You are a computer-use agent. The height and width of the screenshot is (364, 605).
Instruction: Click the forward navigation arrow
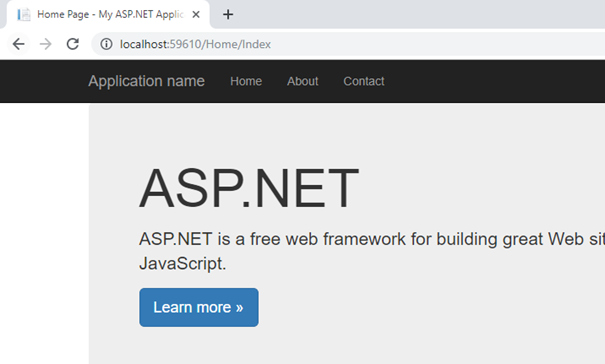click(x=46, y=44)
